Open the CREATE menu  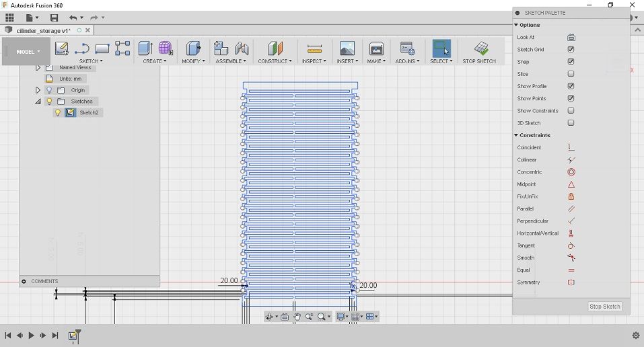click(154, 61)
